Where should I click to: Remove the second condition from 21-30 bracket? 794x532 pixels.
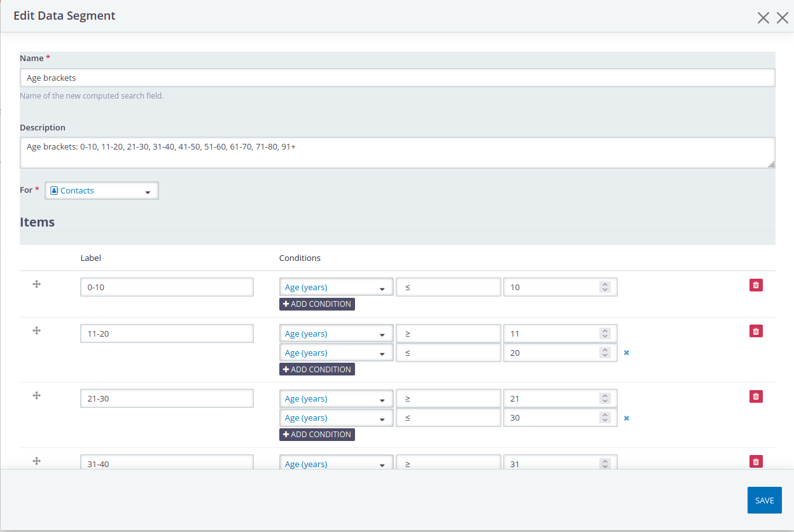click(626, 417)
